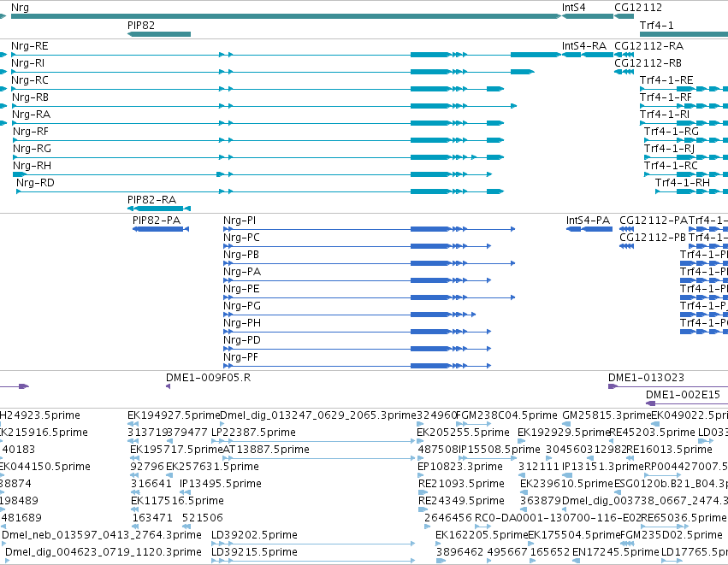This screenshot has width=728, height=565.
Task: Select protein CG12112-PB
Action: [x=653, y=238]
